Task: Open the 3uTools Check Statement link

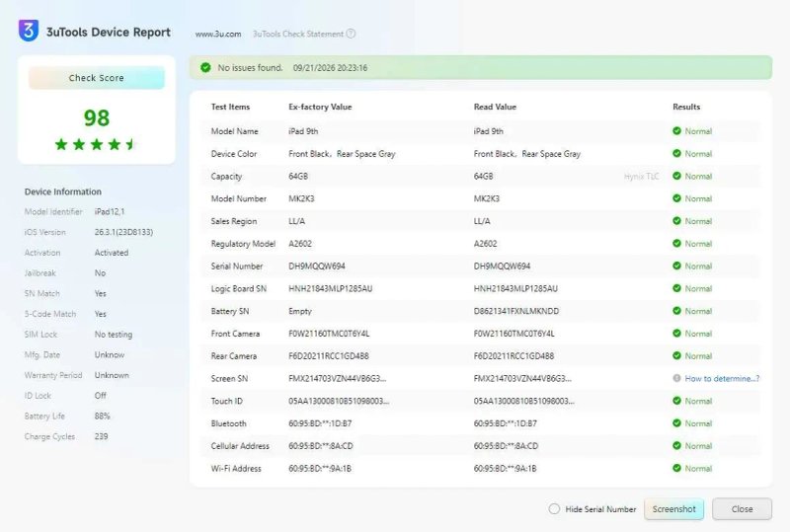Action: tap(298, 34)
